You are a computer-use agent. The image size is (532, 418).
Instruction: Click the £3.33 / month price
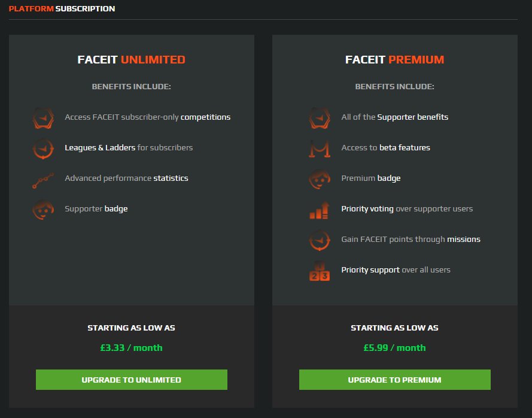point(131,348)
